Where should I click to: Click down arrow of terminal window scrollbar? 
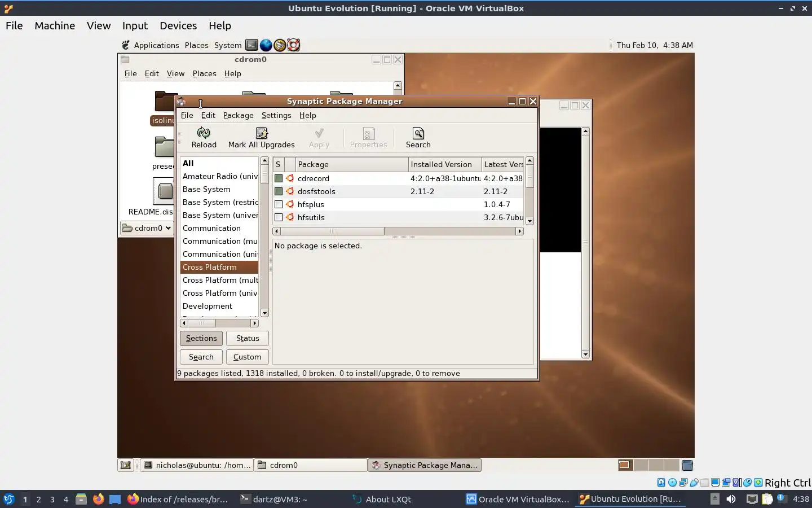585,354
